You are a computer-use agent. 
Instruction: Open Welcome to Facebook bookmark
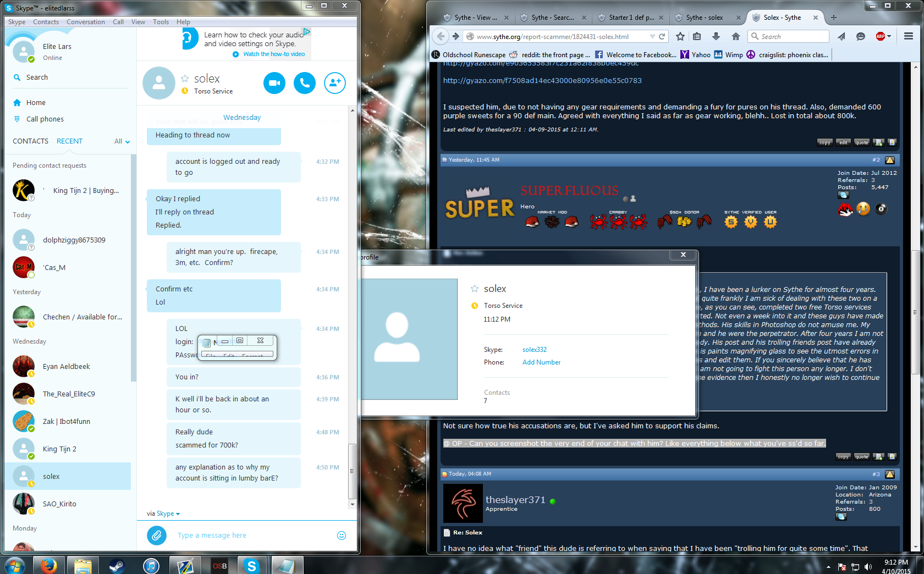(x=636, y=55)
